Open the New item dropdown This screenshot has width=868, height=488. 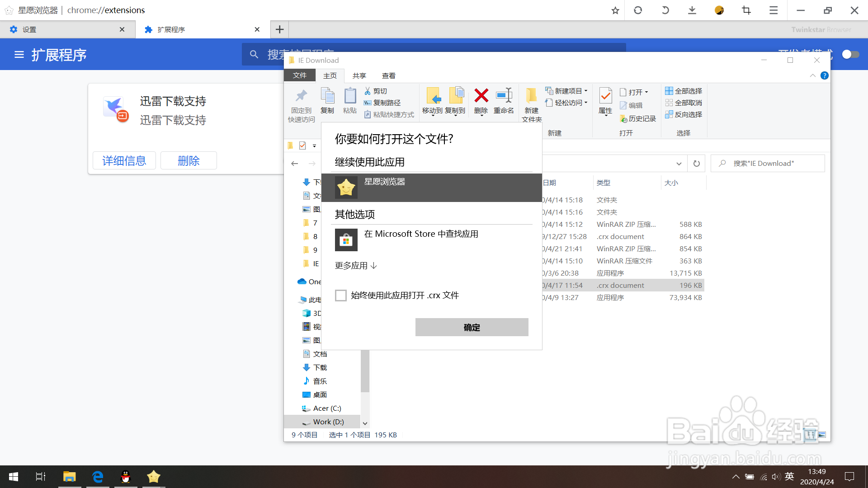point(566,91)
